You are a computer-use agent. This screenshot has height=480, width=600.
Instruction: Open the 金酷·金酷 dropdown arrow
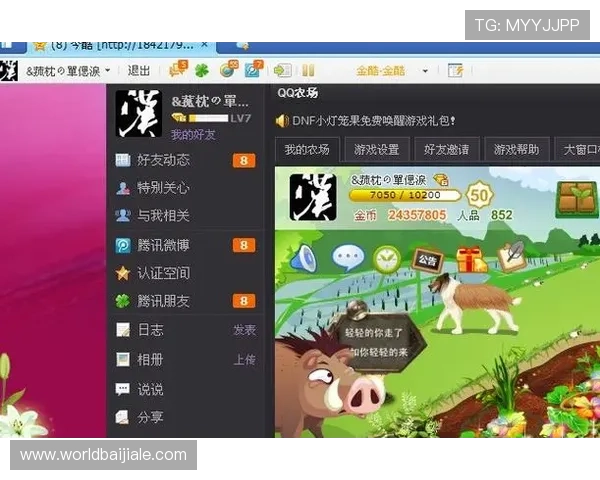click(x=425, y=71)
